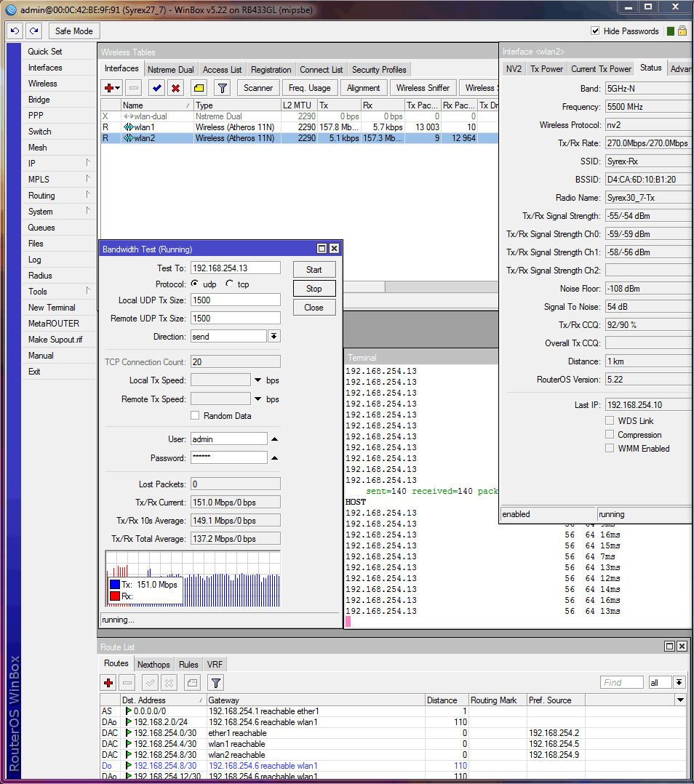Click the wlan2 interface icon
Image resolution: width=694 pixels, height=784 pixels.
coord(129,138)
